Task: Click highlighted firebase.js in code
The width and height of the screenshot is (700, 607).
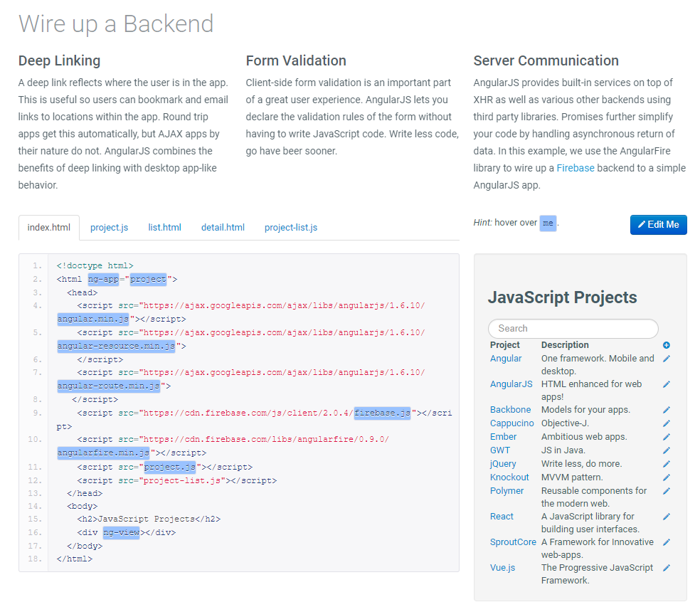Action: pos(382,413)
